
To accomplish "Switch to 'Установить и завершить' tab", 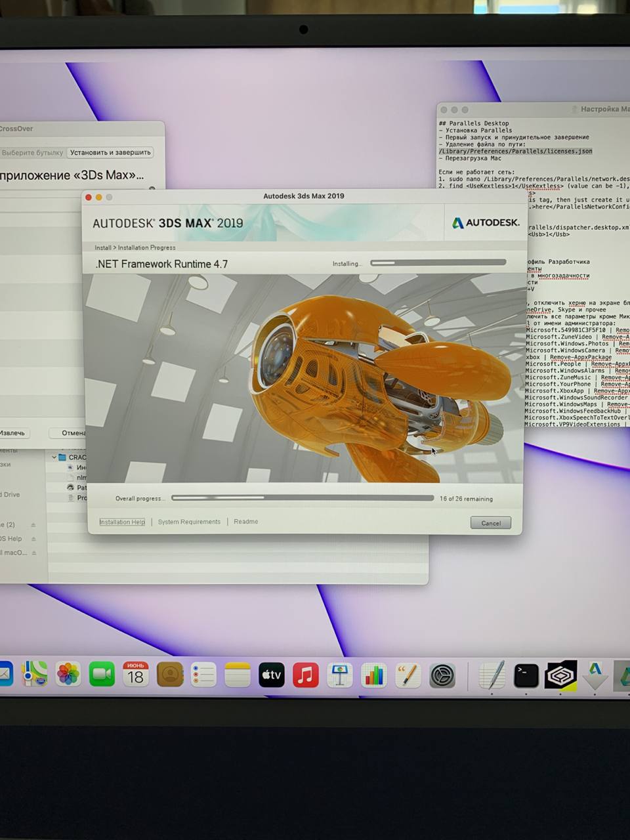I will click(110, 152).
